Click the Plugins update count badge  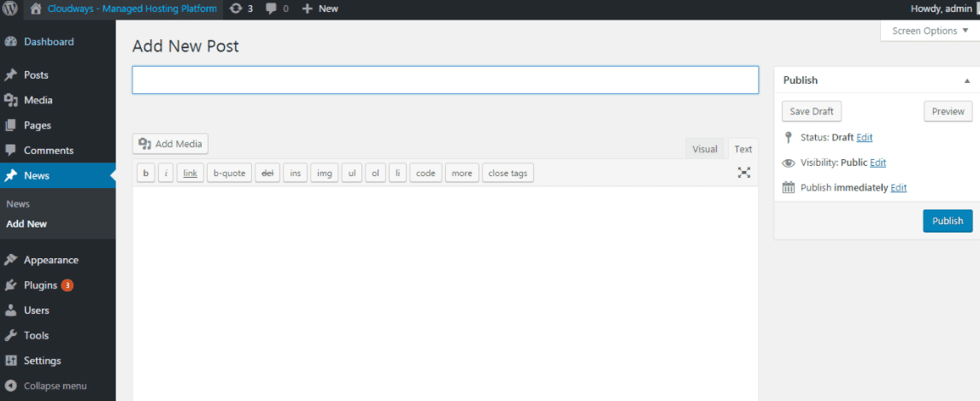(x=67, y=286)
